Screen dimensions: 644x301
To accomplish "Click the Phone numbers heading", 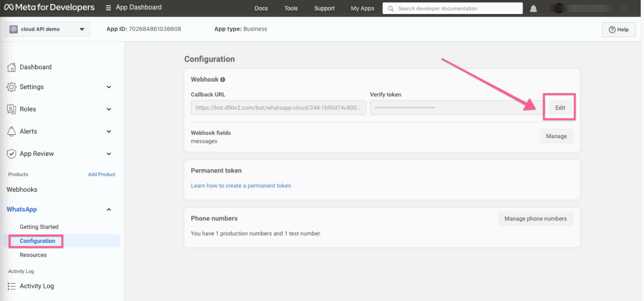I will tap(214, 218).
